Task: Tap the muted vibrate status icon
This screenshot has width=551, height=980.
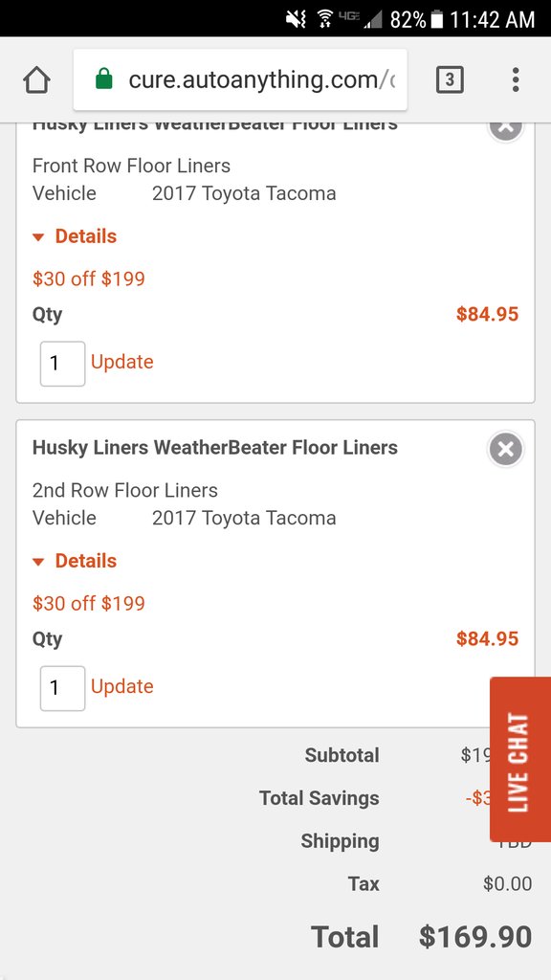Action: 295,19
